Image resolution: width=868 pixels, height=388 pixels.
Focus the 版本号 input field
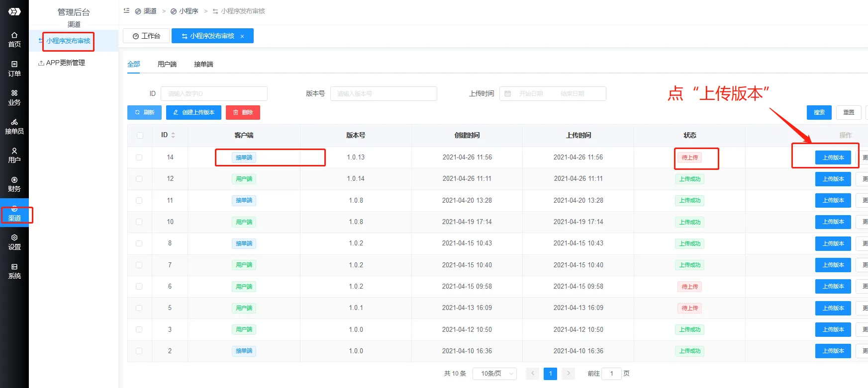384,93
